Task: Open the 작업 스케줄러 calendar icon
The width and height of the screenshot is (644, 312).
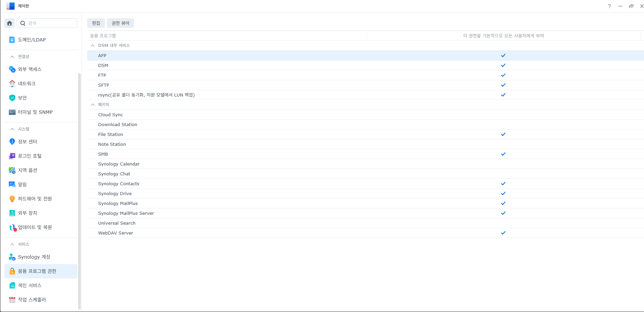Action: pos(12,300)
